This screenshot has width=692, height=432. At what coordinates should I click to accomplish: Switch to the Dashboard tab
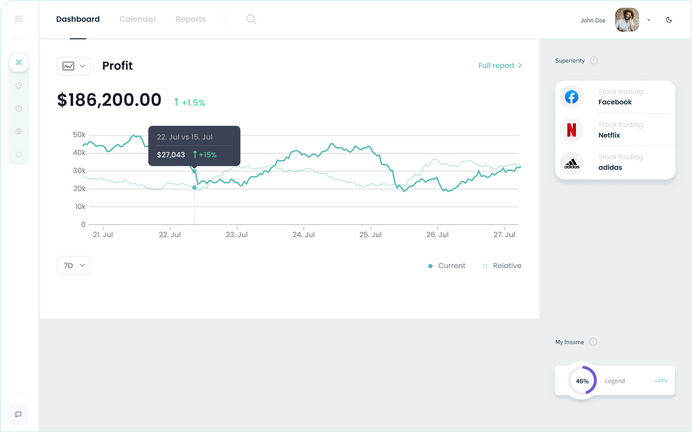click(78, 19)
